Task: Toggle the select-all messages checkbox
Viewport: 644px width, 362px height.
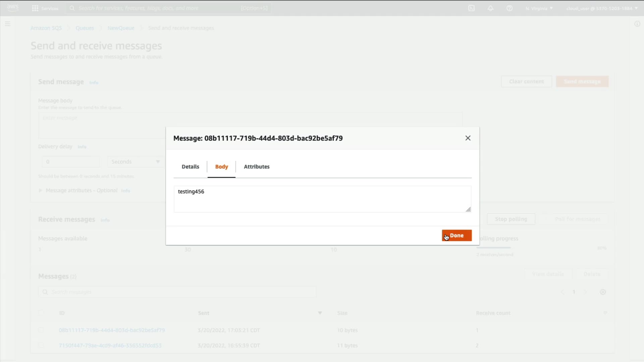Action: click(41, 313)
